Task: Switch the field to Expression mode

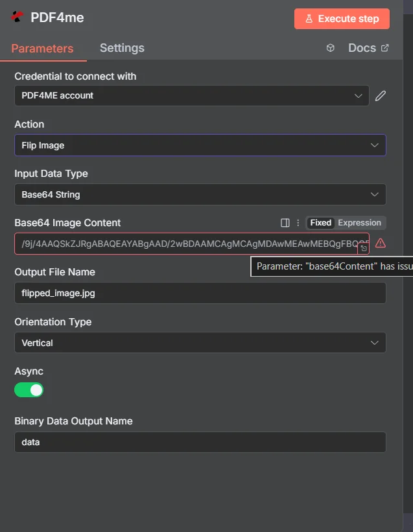Action: [x=359, y=222]
